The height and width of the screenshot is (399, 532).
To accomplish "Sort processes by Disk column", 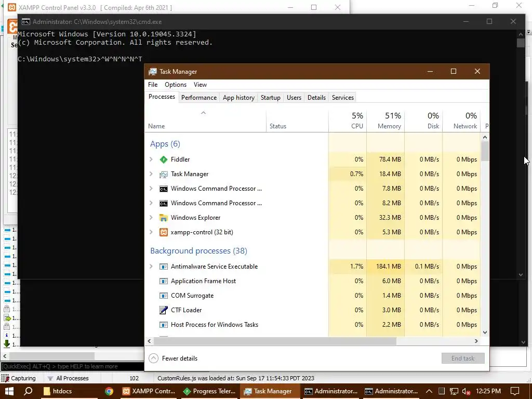I will tap(424, 121).
